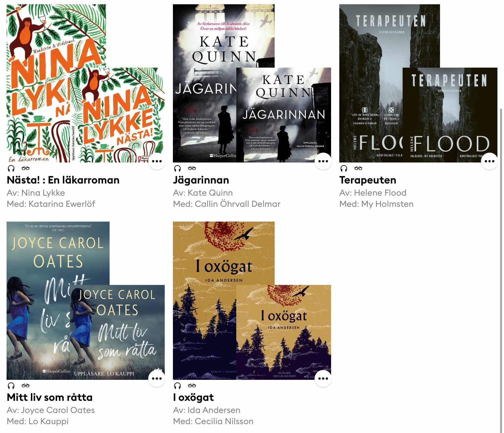Open more options menu for Jägarinnan
This screenshot has height=433, width=504.
[323, 161]
